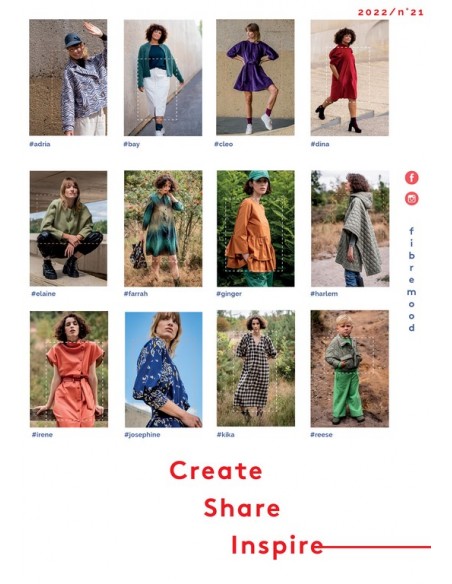The image size is (452, 584).
Task: View the #ginger orange ruffle top photo
Action: 255,228
